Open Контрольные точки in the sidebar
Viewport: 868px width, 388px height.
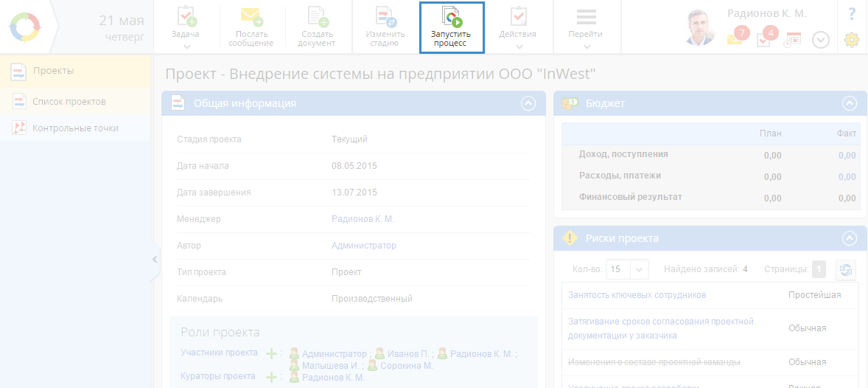pos(75,128)
